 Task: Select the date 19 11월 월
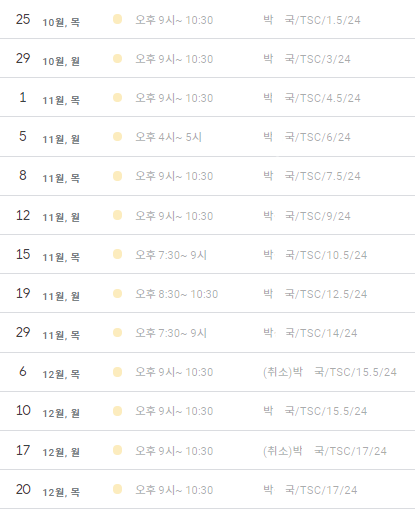48,294
